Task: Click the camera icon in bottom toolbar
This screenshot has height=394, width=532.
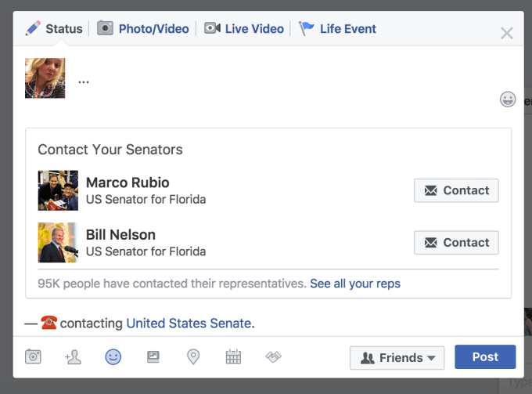Action: (x=33, y=357)
